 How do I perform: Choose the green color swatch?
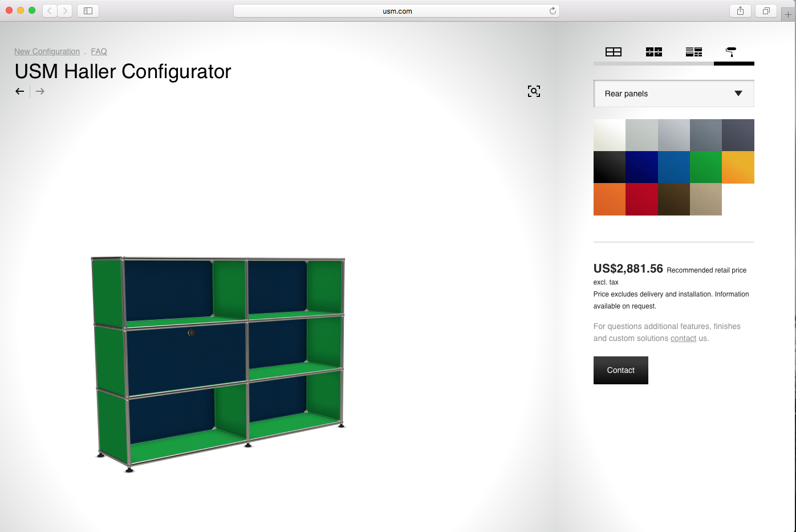[x=706, y=167]
